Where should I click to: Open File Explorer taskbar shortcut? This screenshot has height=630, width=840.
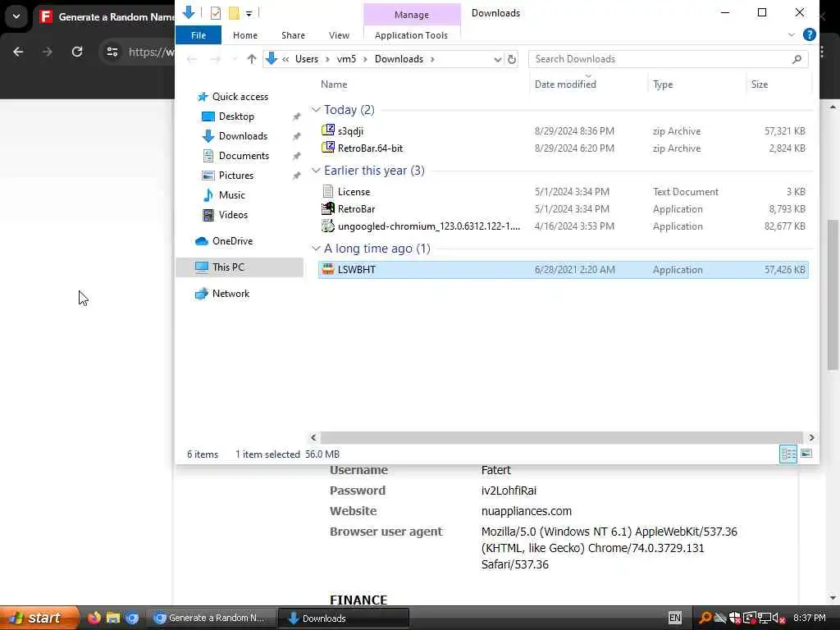tap(112, 619)
